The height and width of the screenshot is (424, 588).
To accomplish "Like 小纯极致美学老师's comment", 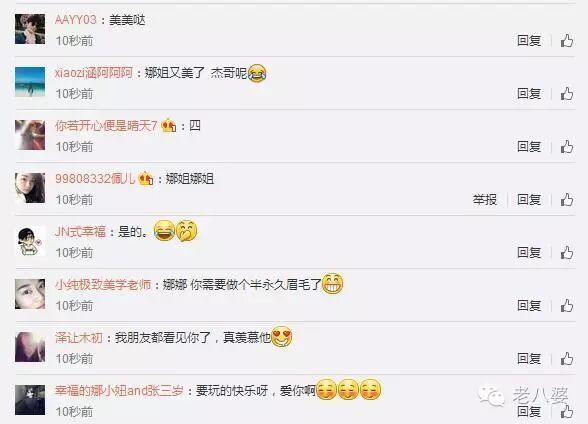I will click(x=567, y=306).
